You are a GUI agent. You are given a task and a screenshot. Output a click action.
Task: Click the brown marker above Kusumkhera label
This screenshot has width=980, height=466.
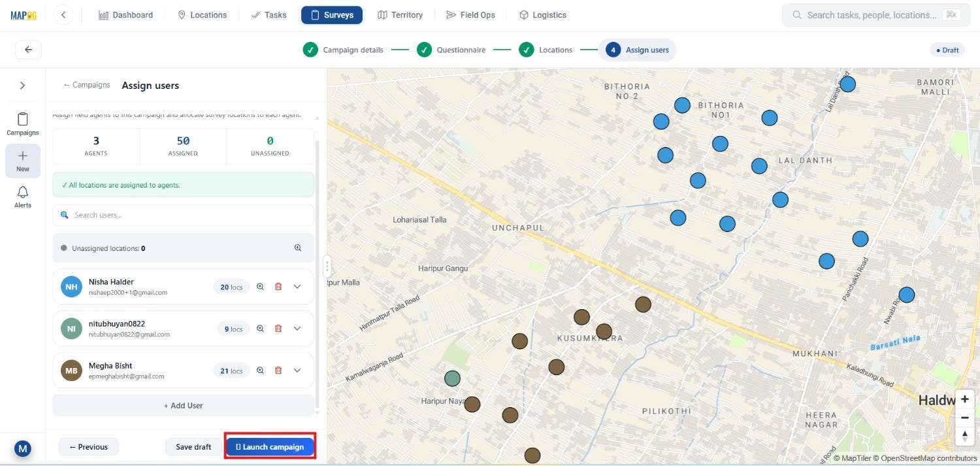581,318
